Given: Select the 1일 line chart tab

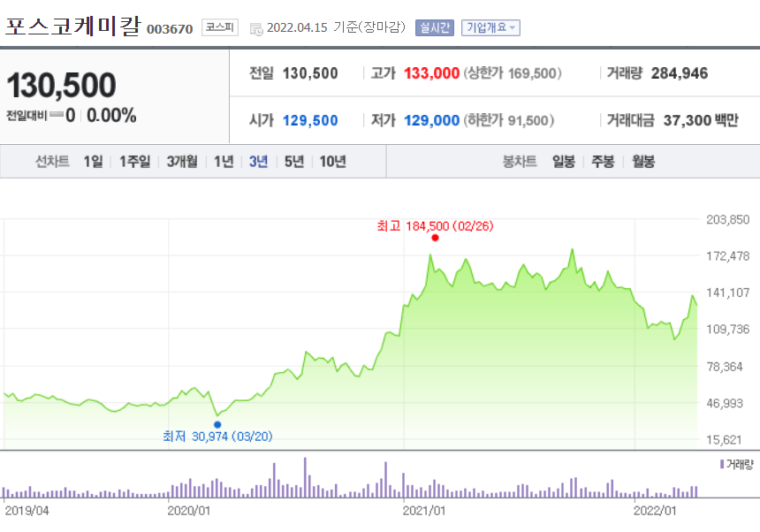Looking at the screenshot, I should point(93,162).
